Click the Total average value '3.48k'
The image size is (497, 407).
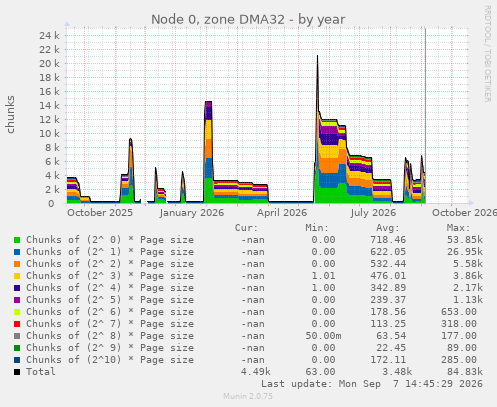pos(397,372)
